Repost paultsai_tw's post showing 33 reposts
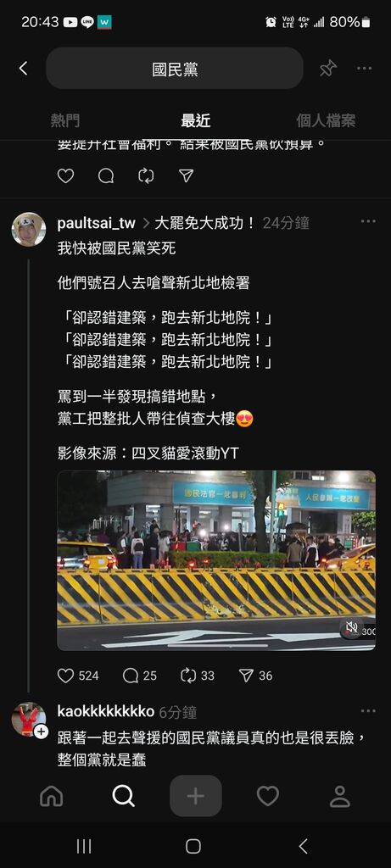Screen dimensions: 391x868 click(x=188, y=676)
